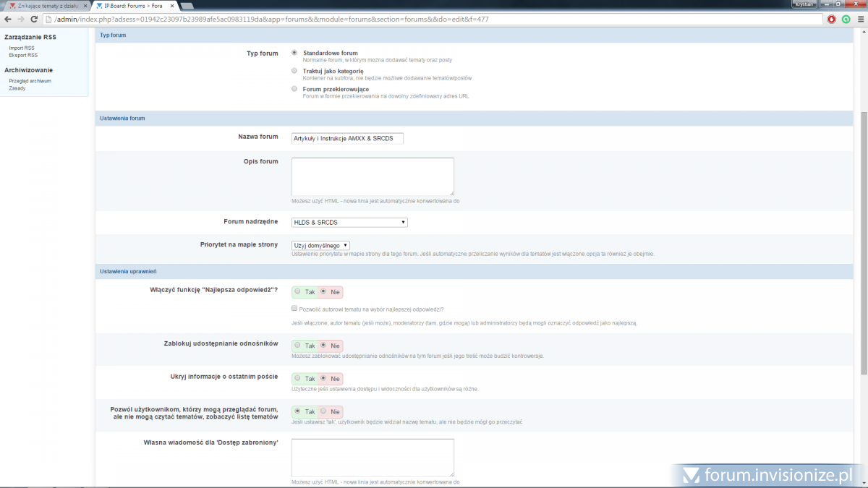Viewport: 868px width, 488px height.
Task: Open the new tab button
Action: coord(187,5)
